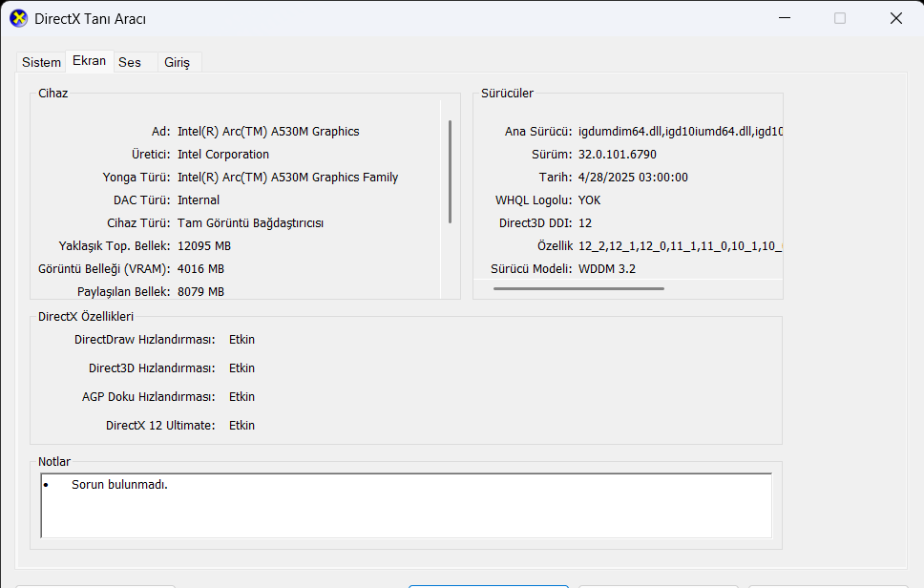924x588 pixels.
Task: Select the Ekran tab
Action: coord(89,61)
